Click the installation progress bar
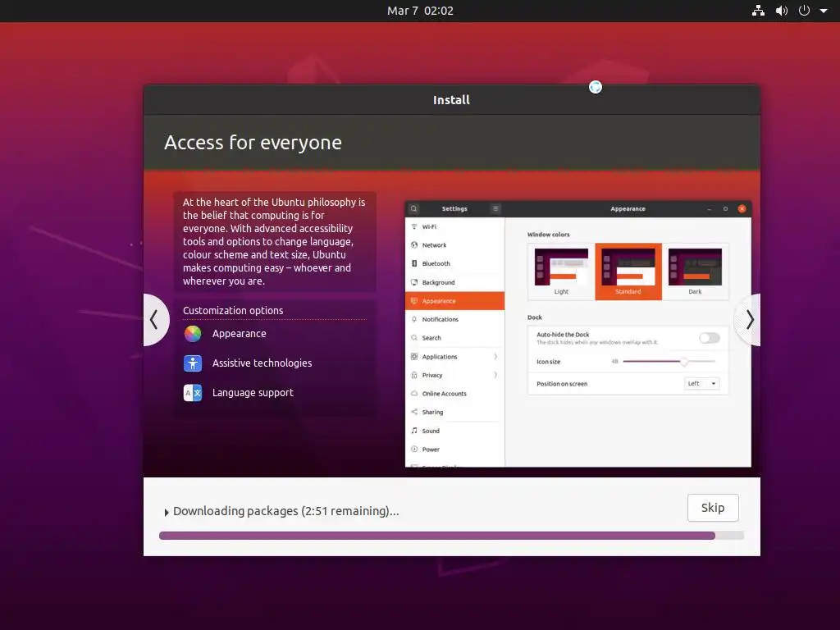The height and width of the screenshot is (630, 840). [452, 536]
